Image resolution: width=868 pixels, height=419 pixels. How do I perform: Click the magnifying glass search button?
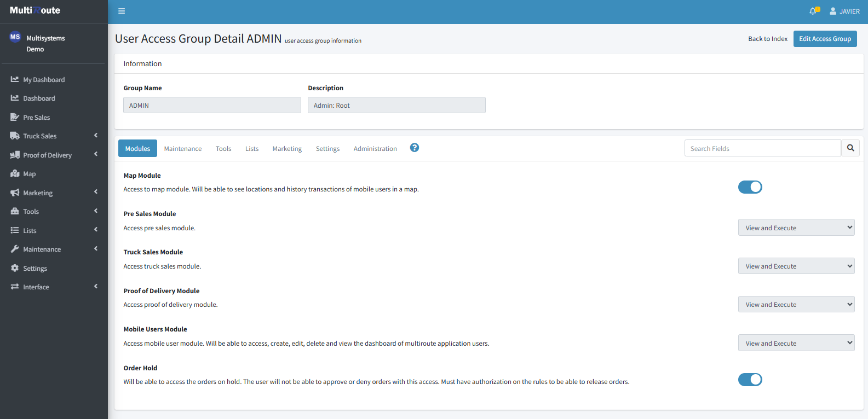pyautogui.click(x=850, y=148)
